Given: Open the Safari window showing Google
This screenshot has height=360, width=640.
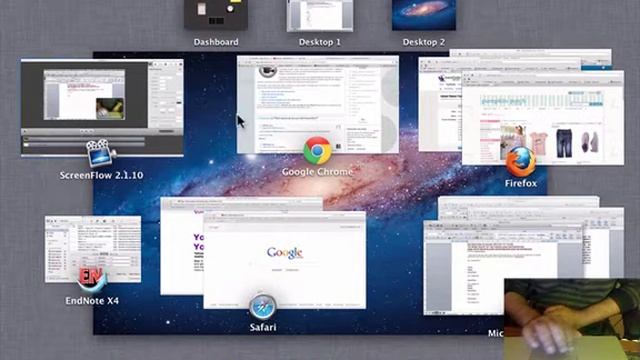Looking at the screenshot, I should pos(284,260).
